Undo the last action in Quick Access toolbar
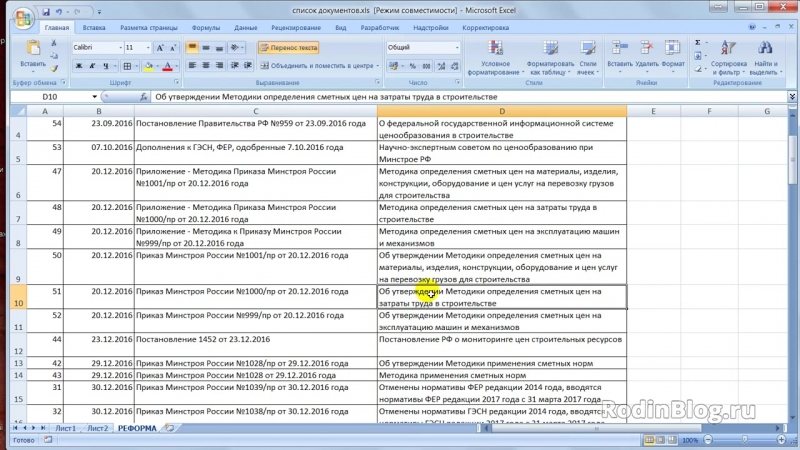 pos(59,11)
